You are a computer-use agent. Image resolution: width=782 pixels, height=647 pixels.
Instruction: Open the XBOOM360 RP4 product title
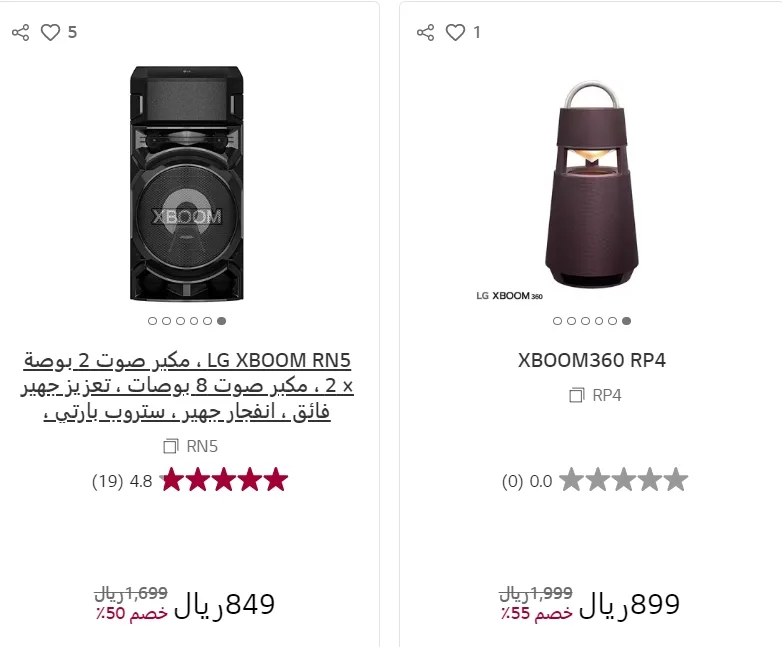tap(592, 360)
